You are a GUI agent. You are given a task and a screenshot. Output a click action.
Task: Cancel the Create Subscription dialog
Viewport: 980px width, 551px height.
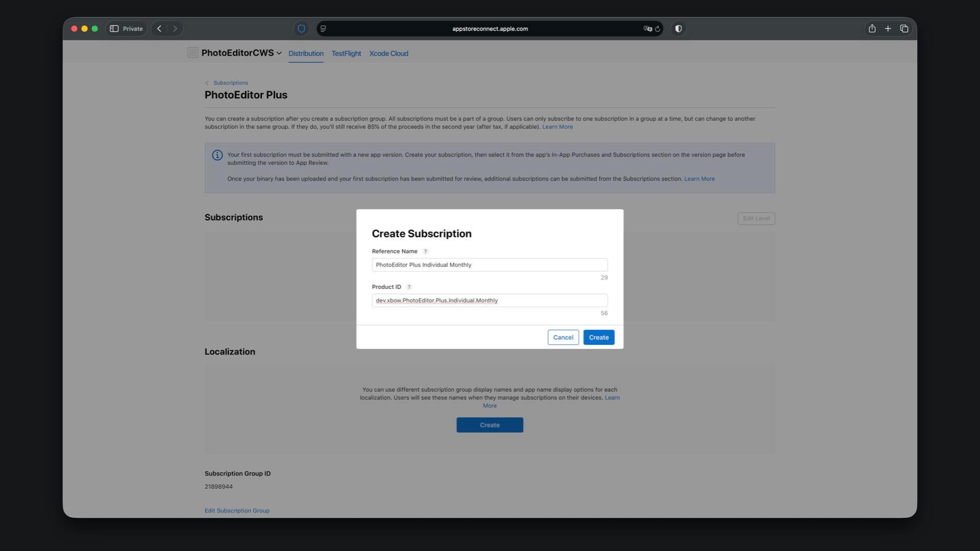563,337
